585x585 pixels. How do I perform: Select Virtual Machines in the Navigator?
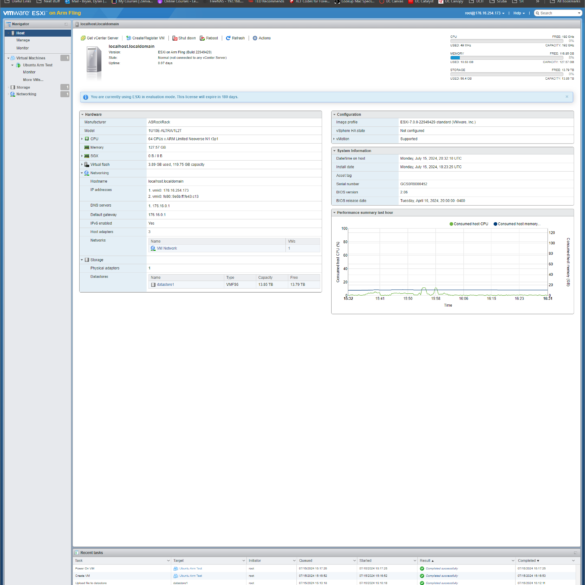coord(31,58)
